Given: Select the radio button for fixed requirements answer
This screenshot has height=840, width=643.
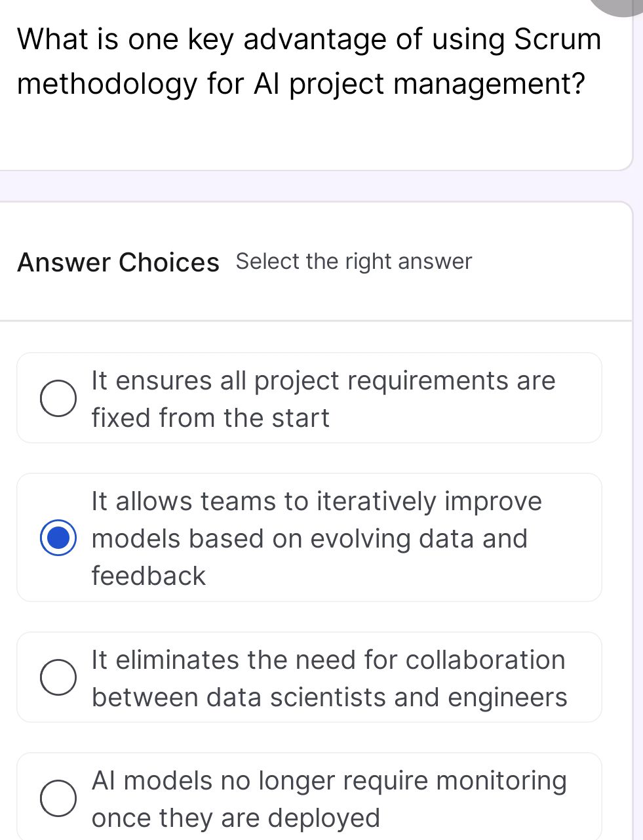Looking at the screenshot, I should (x=59, y=397).
